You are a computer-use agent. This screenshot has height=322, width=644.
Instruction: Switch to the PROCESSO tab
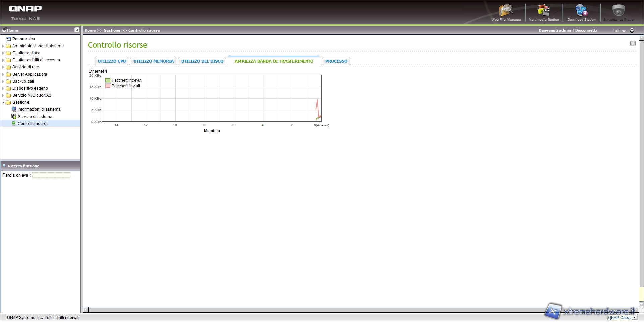tap(336, 61)
